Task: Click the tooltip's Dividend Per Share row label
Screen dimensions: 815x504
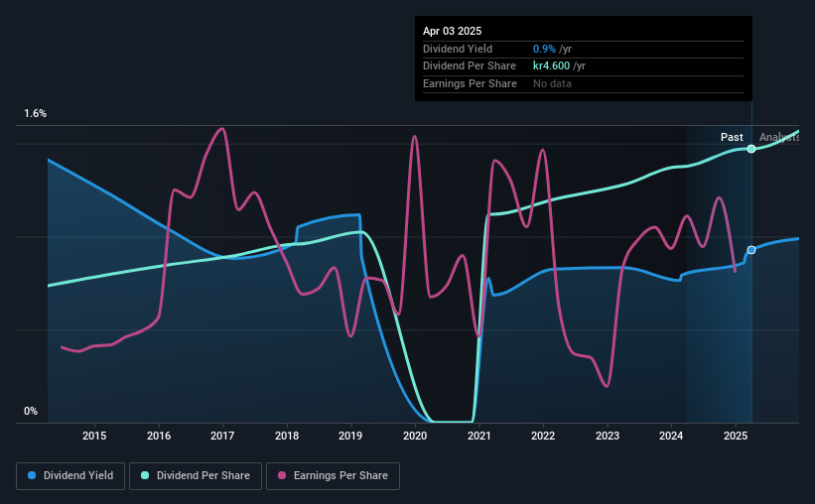Action: click(x=470, y=66)
